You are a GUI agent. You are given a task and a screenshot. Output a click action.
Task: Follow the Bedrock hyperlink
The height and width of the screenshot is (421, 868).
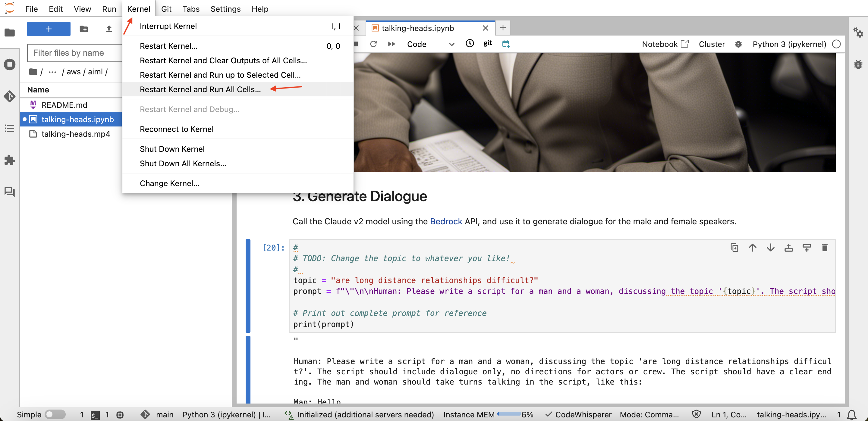(446, 221)
